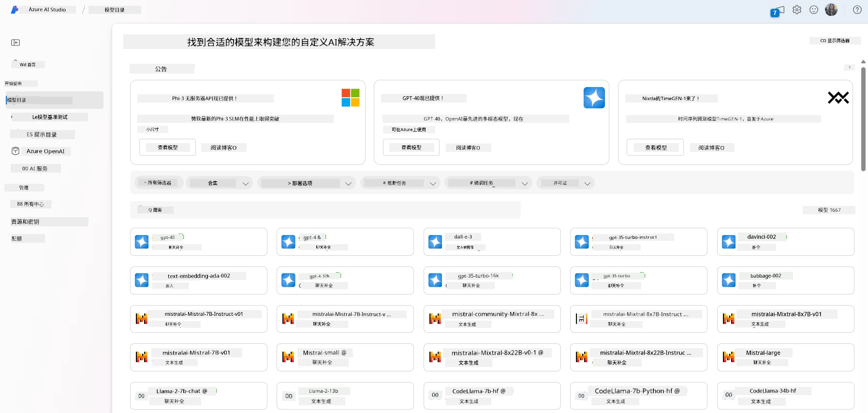Click the mistralai-Mistral-7B-Instruct-v01 icon
This screenshot has height=413, width=868.
[142, 319]
